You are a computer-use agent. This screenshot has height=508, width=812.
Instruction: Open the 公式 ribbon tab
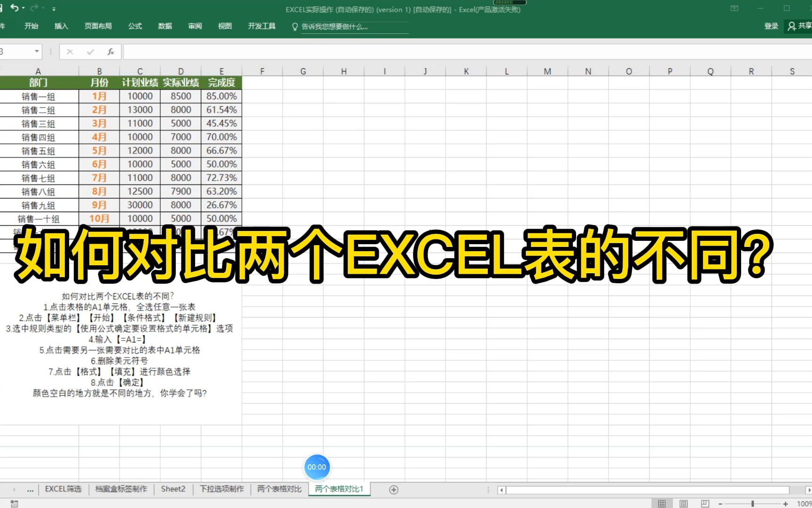click(135, 26)
